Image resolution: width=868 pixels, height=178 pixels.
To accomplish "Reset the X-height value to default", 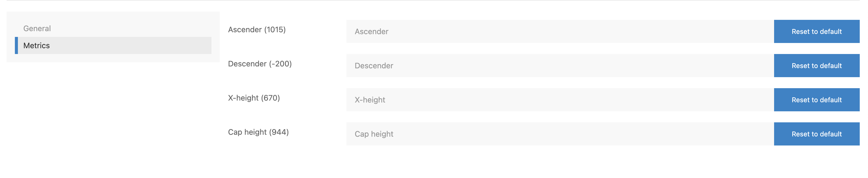I will (x=817, y=99).
